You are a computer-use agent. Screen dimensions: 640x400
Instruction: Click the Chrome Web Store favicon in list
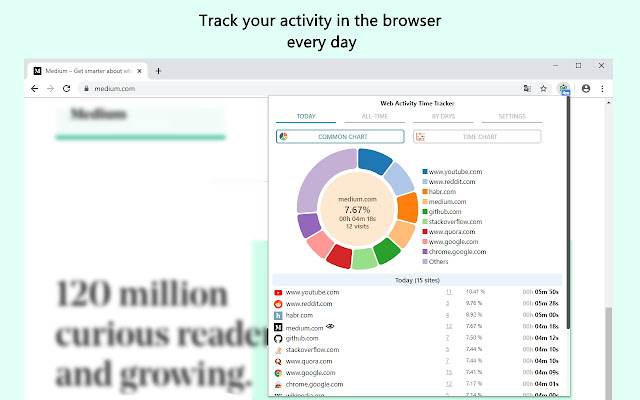(x=278, y=384)
